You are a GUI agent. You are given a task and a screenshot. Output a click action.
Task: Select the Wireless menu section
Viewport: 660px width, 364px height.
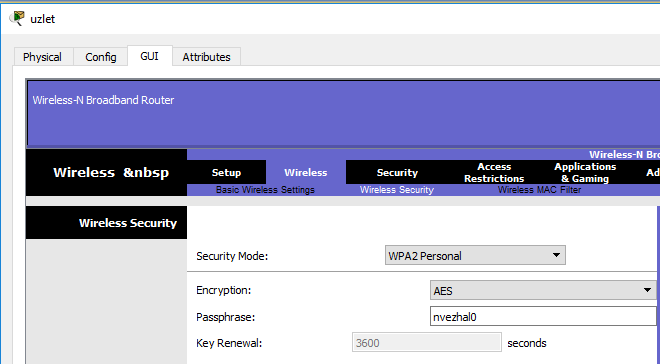pyautogui.click(x=306, y=173)
